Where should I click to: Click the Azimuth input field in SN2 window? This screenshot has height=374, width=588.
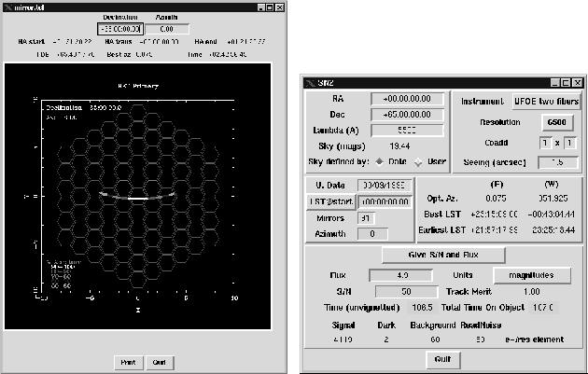pyautogui.click(x=372, y=234)
